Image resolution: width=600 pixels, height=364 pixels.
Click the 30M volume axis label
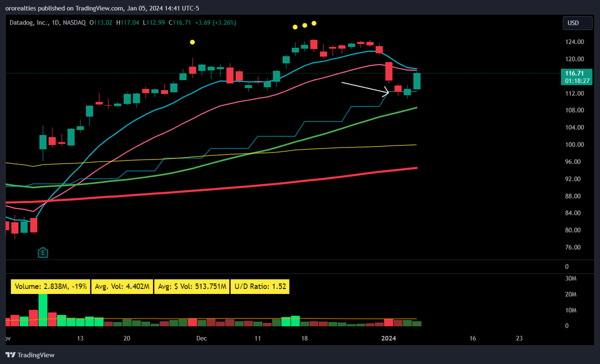point(570,278)
